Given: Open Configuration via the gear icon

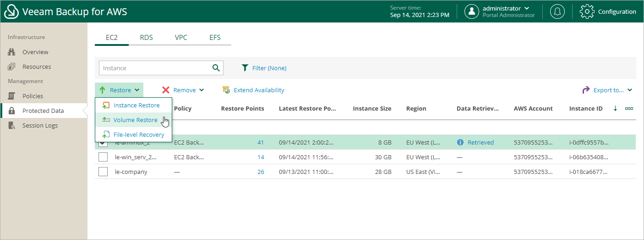Looking at the screenshot, I should [x=587, y=11].
